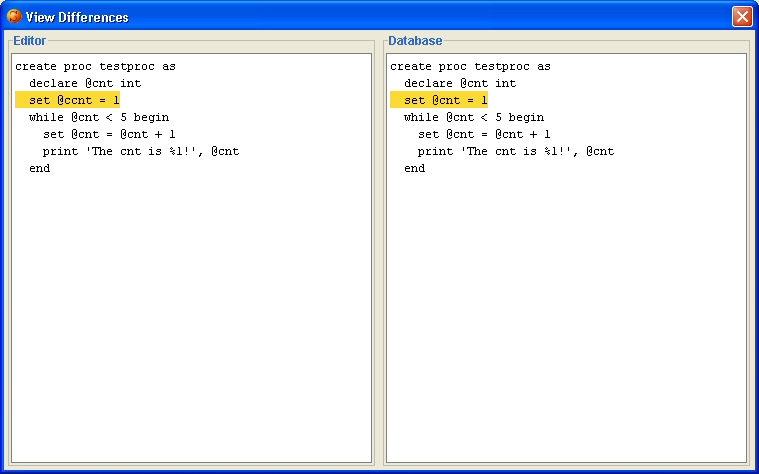Select highlighted line 'set @cnt = 1' in Database
Viewport: 759px width, 474px height.
tap(439, 100)
